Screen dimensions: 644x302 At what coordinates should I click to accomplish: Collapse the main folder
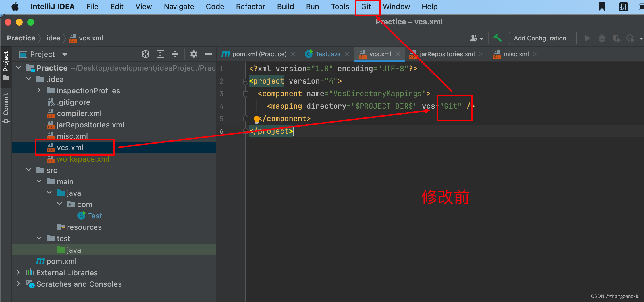point(39,181)
